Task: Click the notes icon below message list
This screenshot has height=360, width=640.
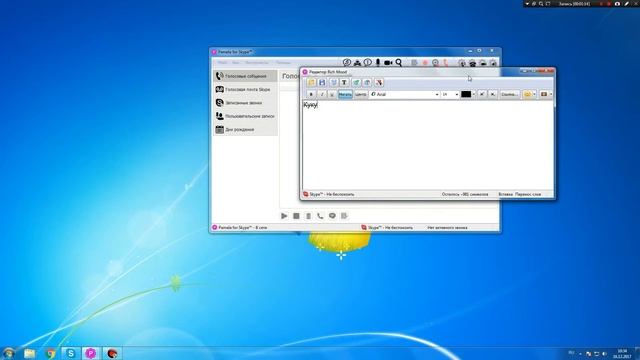Action: pyautogui.click(x=344, y=216)
